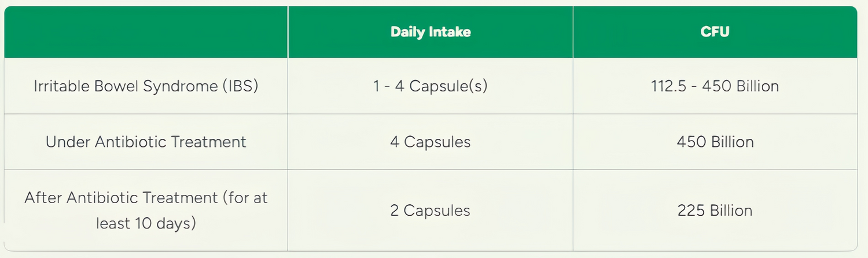Click the 450 Billion CFU cell
The width and height of the screenshot is (868, 258).
point(715,142)
